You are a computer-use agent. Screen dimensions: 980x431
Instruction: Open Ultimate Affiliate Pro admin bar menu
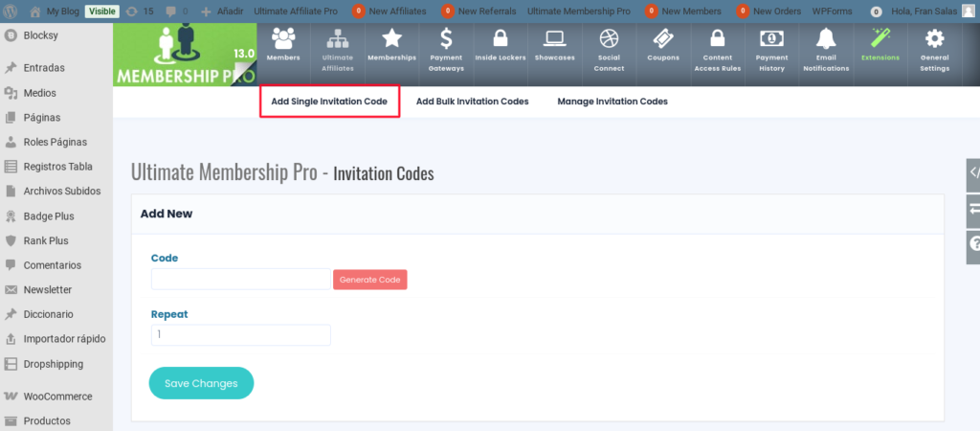(297, 11)
